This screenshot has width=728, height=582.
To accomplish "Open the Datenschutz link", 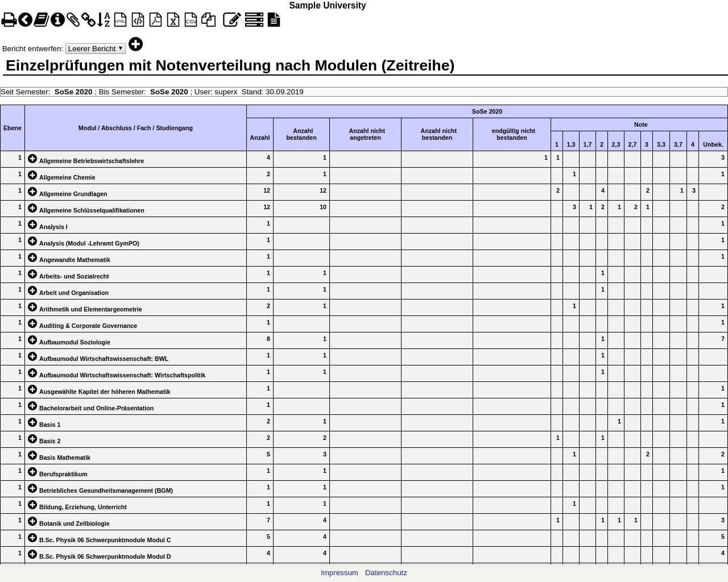I will coord(386,573).
